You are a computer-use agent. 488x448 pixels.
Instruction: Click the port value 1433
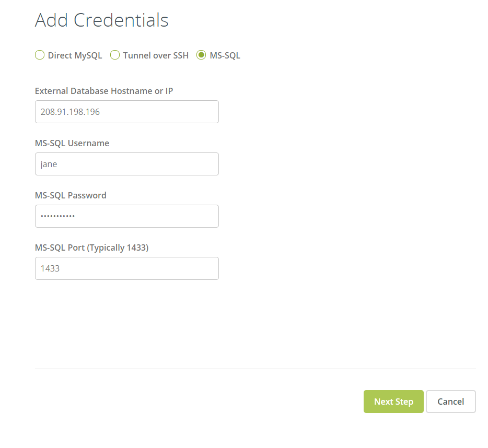coord(50,268)
